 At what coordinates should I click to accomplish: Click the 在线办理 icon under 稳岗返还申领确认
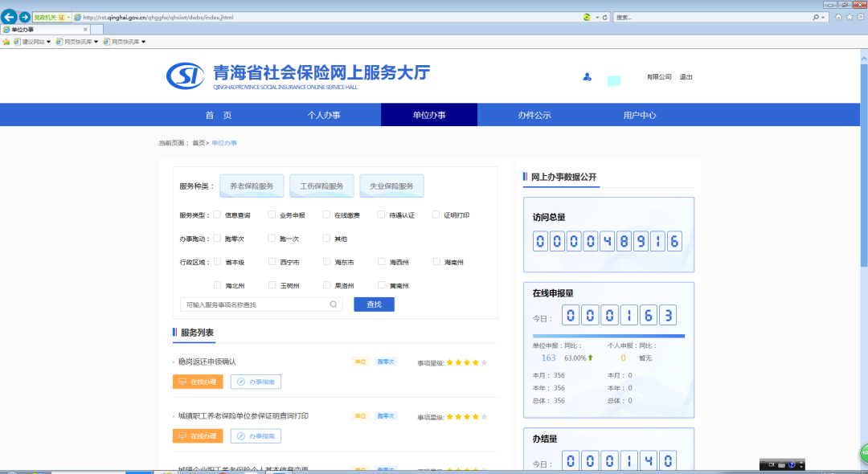[x=197, y=382]
